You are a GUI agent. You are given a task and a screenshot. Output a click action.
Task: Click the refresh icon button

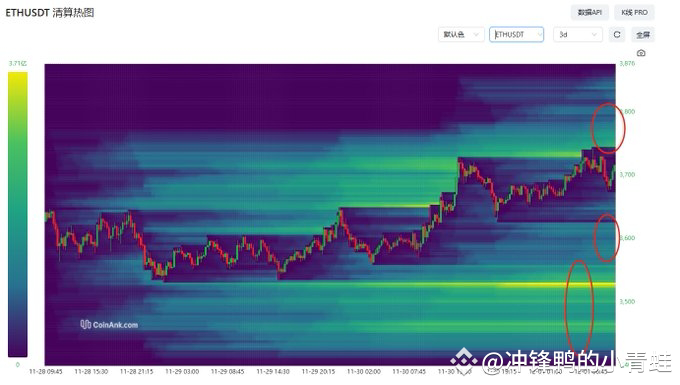[617, 34]
